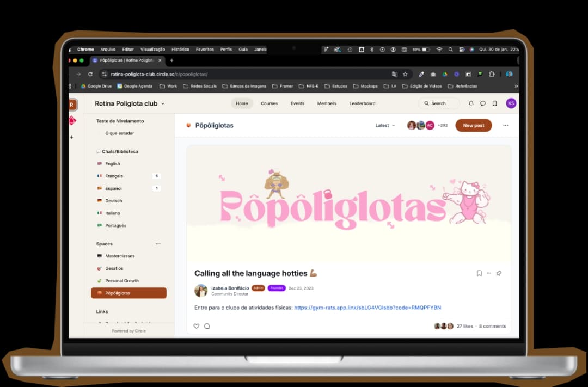Open the direct messages chat bubble icon
The height and width of the screenshot is (387, 588).
point(483,103)
